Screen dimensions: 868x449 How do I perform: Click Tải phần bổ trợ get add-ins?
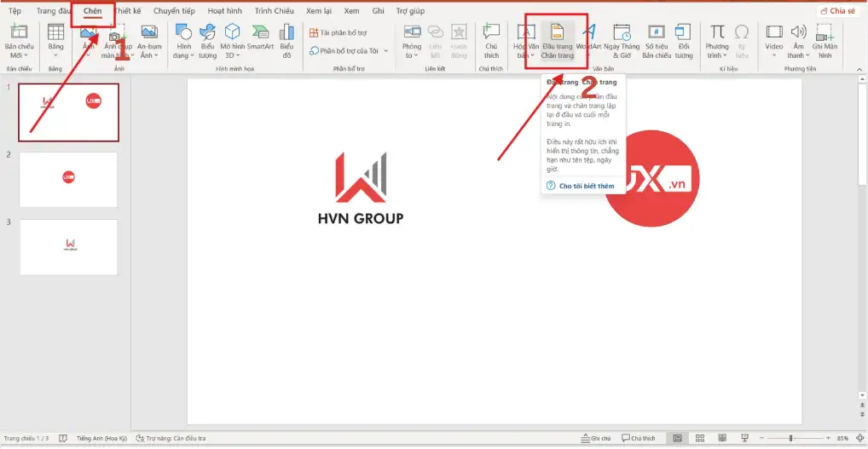pos(338,32)
